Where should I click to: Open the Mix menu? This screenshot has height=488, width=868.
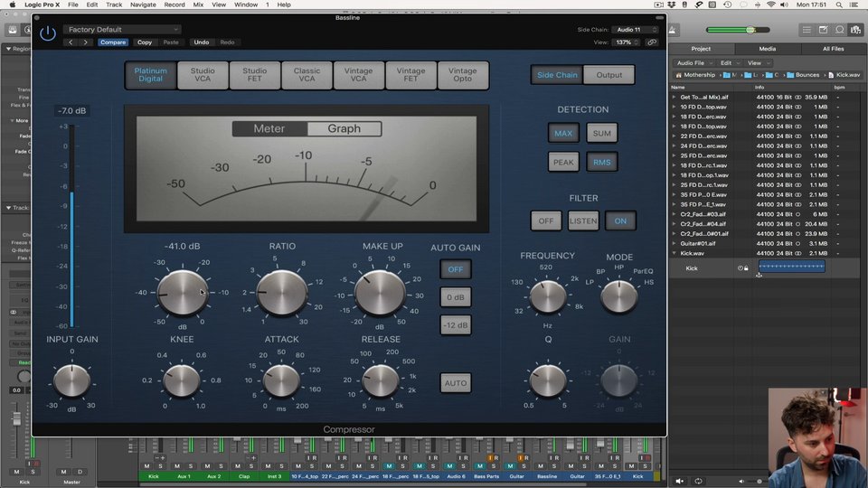click(198, 5)
